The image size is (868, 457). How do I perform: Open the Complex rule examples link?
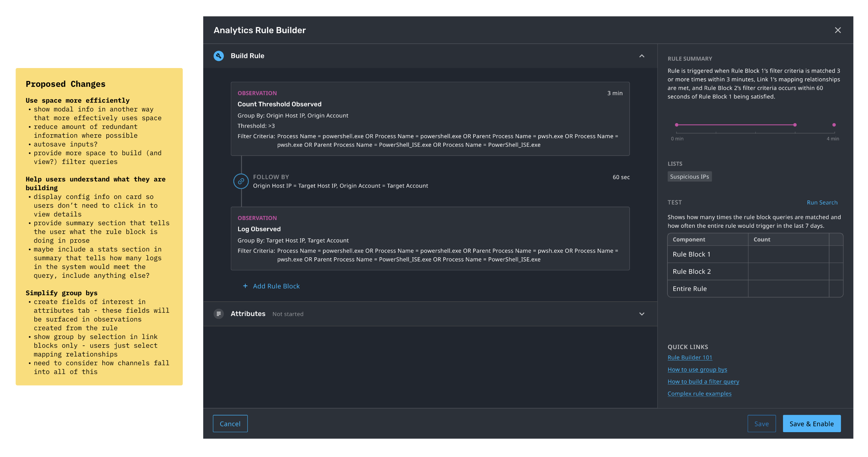click(700, 394)
